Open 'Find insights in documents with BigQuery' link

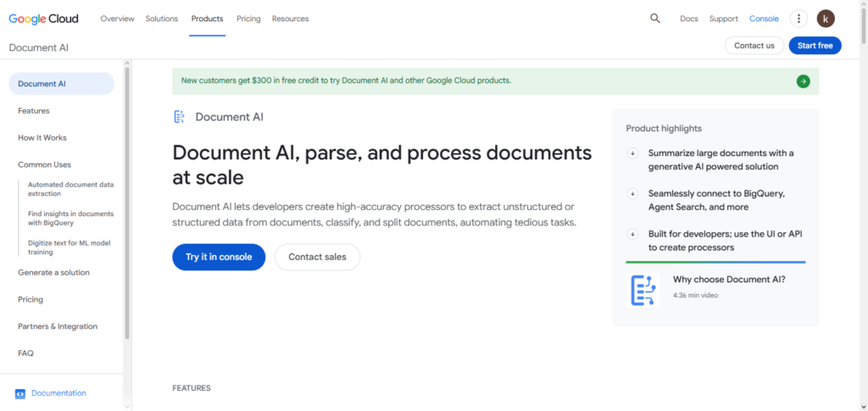click(x=71, y=218)
